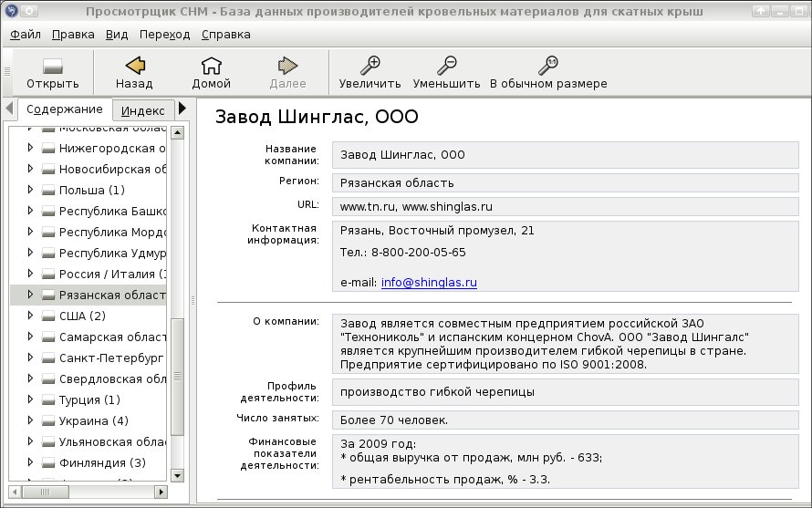The width and height of the screenshot is (812, 508).
Task: Expand the Санкт-Петербург node
Action: pos(30,358)
